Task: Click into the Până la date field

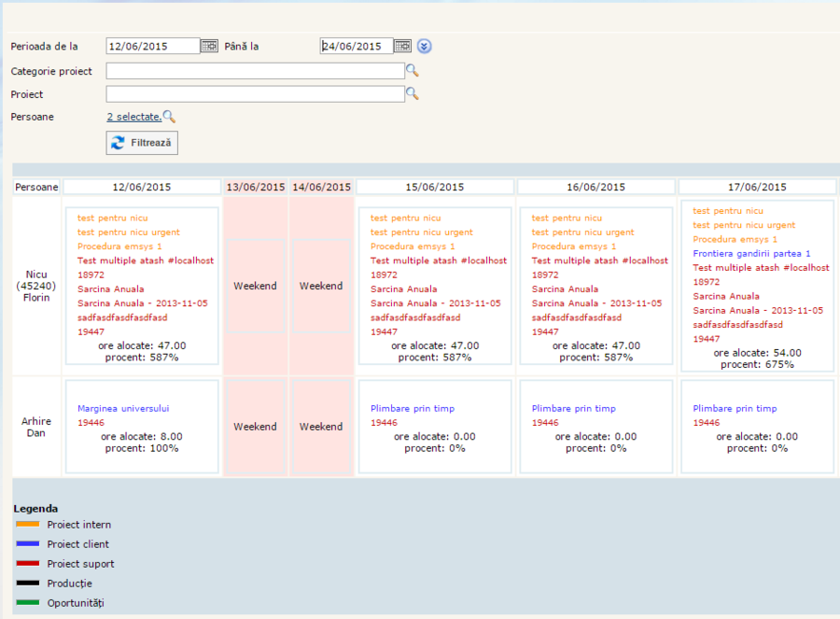Action: 356,46
